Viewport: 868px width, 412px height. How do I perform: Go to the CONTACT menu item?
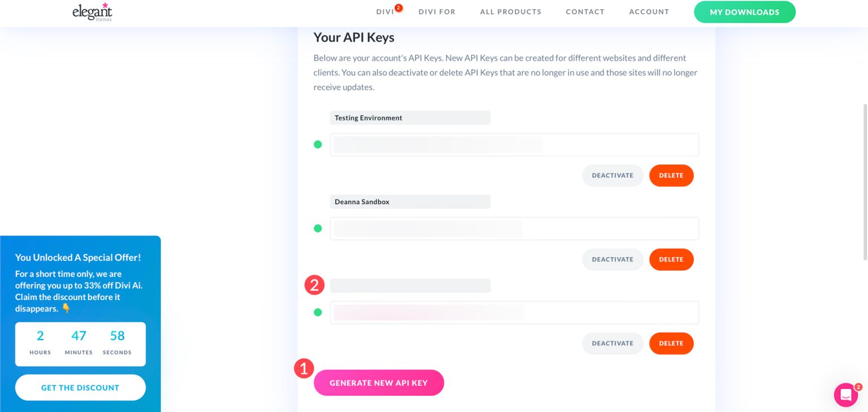pyautogui.click(x=585, y=11)
